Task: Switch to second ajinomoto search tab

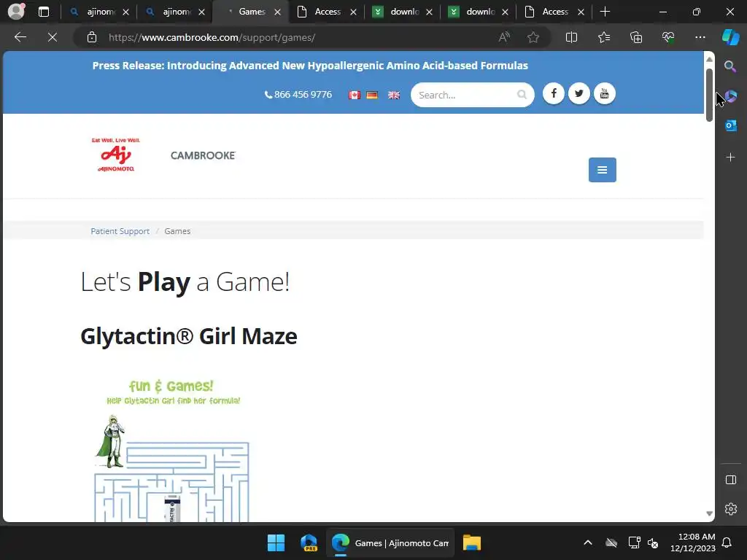Action: (175, 12)
